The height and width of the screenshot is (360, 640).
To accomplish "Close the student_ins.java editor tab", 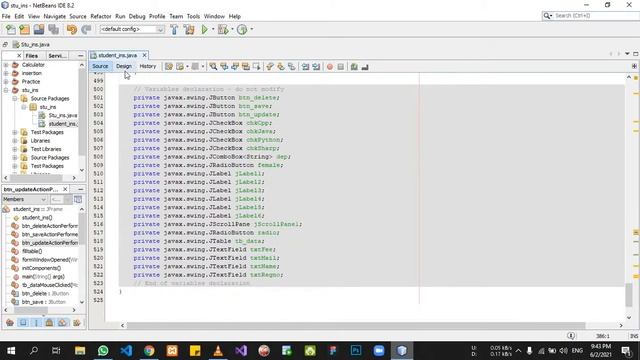I will [x=144, y=55].
